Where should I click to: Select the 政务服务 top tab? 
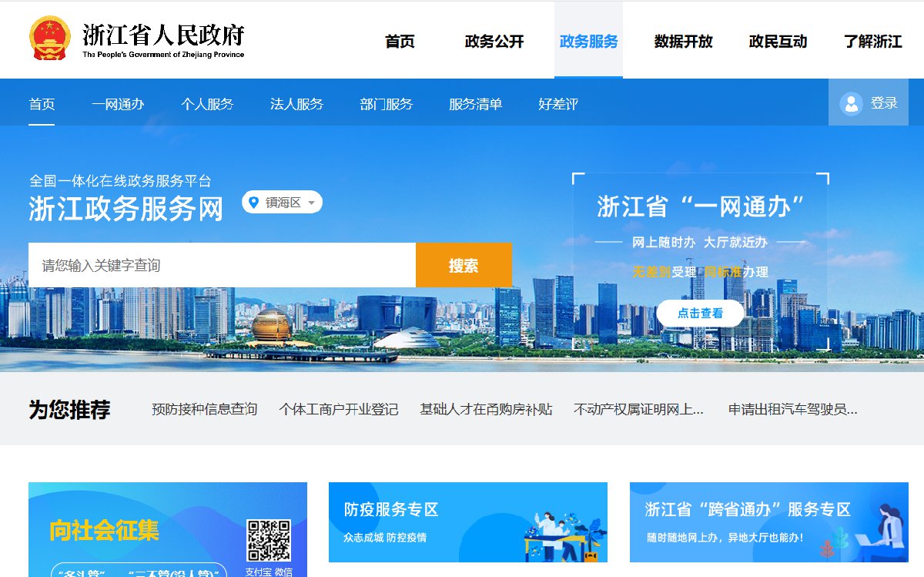(588, 42)
